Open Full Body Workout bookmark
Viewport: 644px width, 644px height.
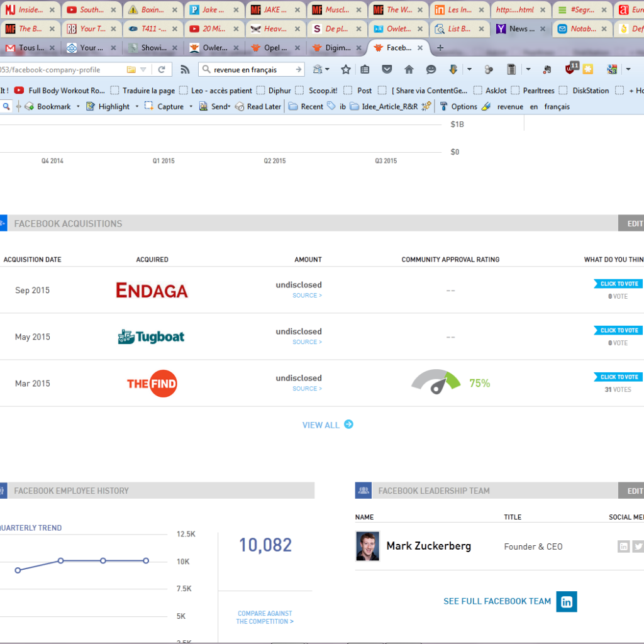tap(60, 91)
